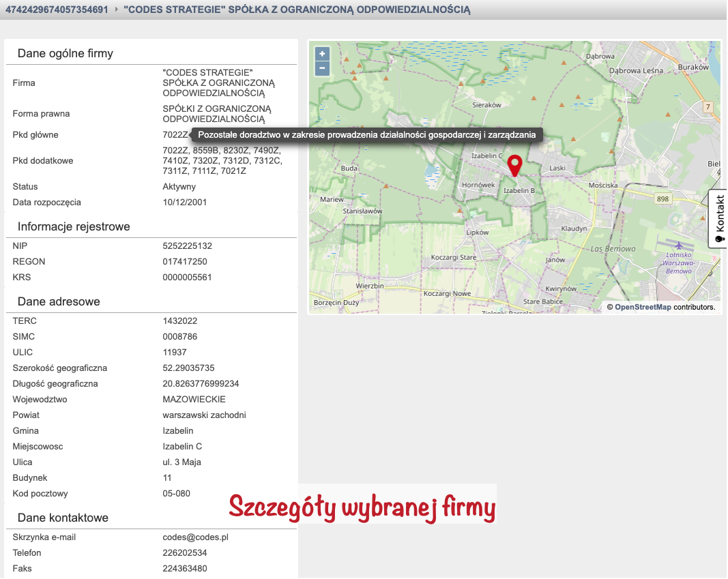Click the Telefon number 226202534
Viewport: 728px width, 579px height.
point(184,553)
